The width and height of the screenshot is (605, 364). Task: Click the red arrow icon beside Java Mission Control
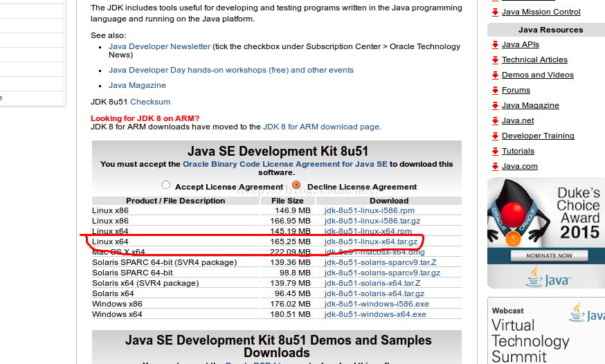click(495, 12)
